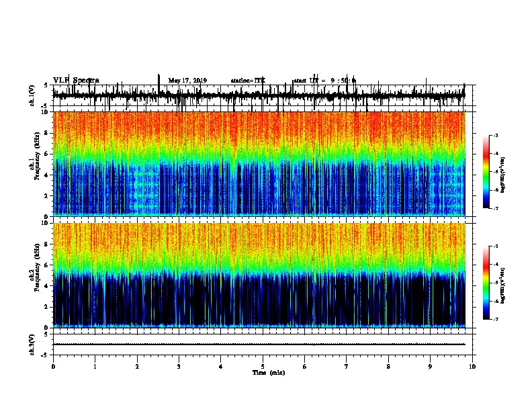The height and width of the screenshot is (411, 532).
Task: Click time axis tick label "1"
Action: (95, 367)
